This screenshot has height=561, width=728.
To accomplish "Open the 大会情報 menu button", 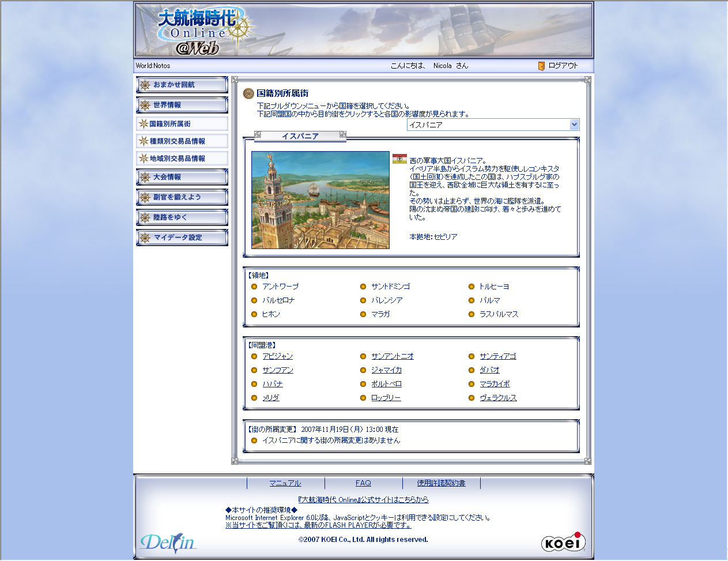I will coord(182,177).
